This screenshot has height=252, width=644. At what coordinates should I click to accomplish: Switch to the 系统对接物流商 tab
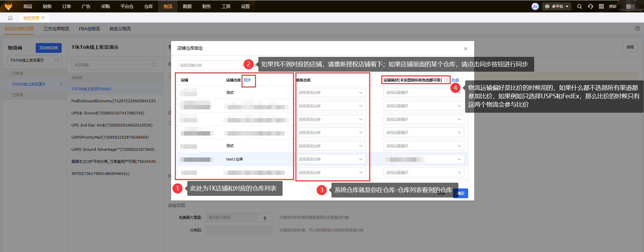coord(19,29)
